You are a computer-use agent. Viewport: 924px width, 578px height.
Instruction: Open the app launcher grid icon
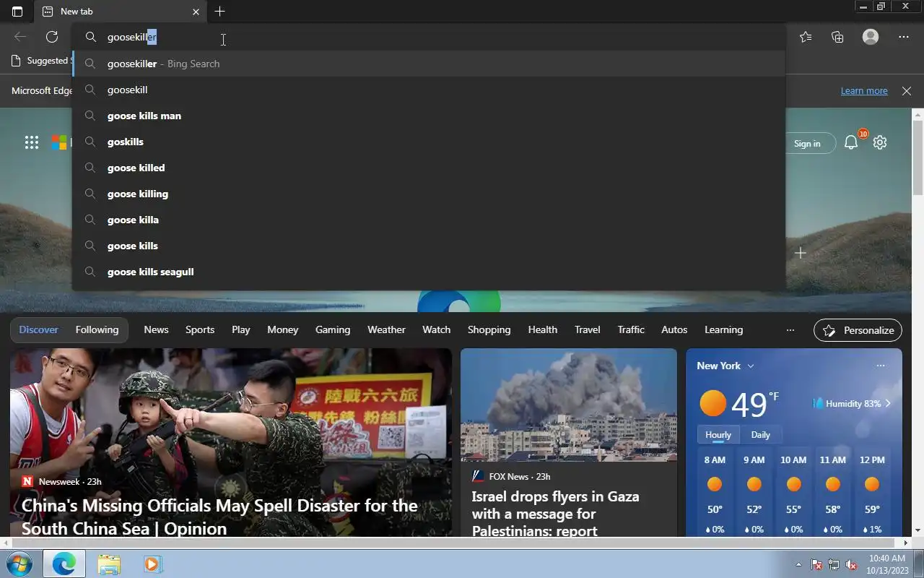(32, 142)
